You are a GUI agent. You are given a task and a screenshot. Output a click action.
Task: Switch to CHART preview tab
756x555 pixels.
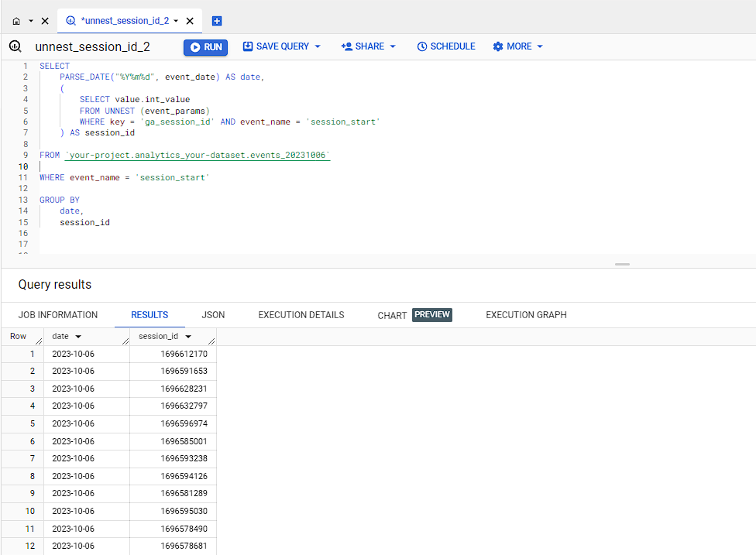(x=414, y=315)
